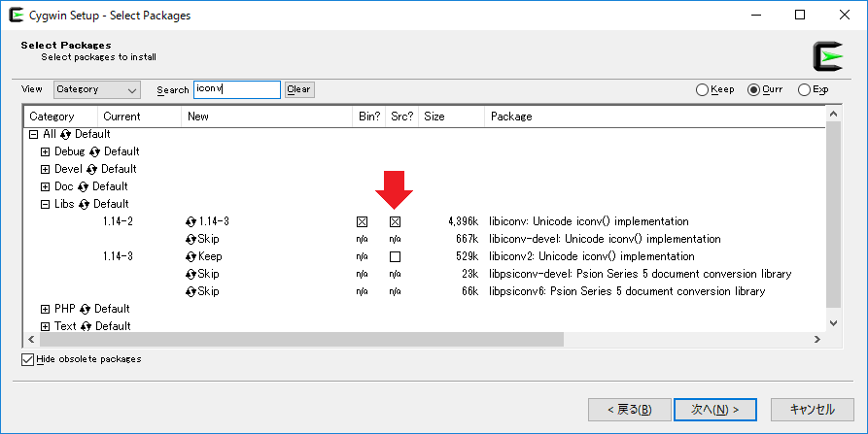This screenshot has width=868, height=434.
Task: Click horizontal scrollbar thumb of package list
Action: (x=301, y=340)
